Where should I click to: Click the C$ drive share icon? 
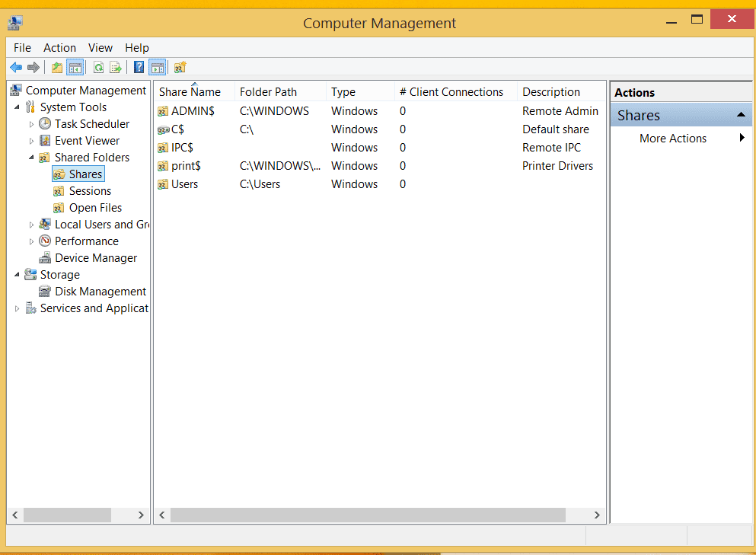pyautogui.click(x=164, y=129)
